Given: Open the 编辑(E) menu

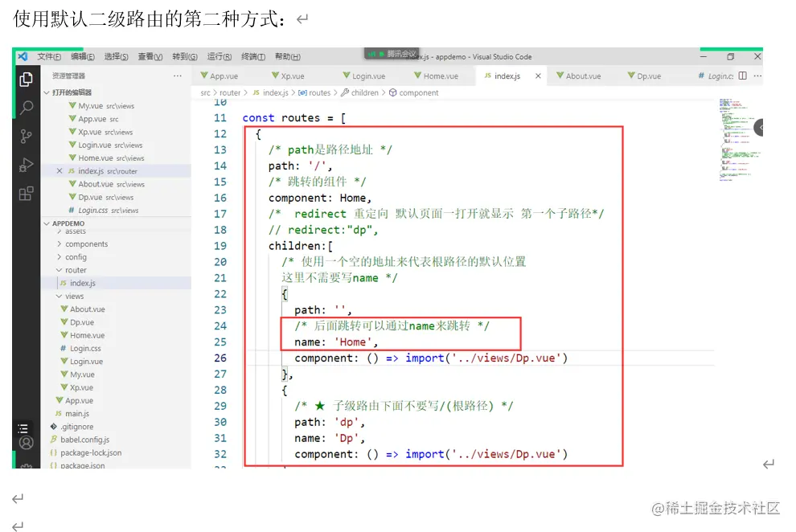Looking at the screenshot, I should (83, 56).
